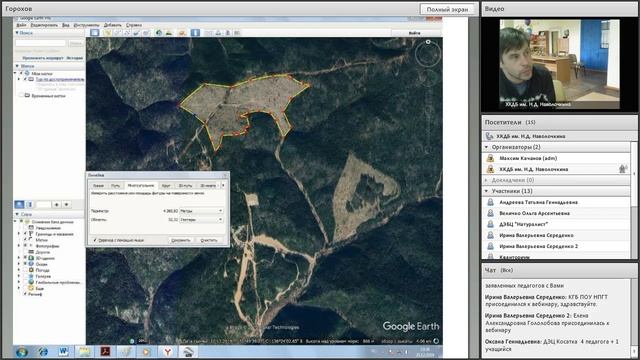The width and height of the screenshot is (640, 360).
Task: Click the compass ring on the map
Action: (428, 53)
